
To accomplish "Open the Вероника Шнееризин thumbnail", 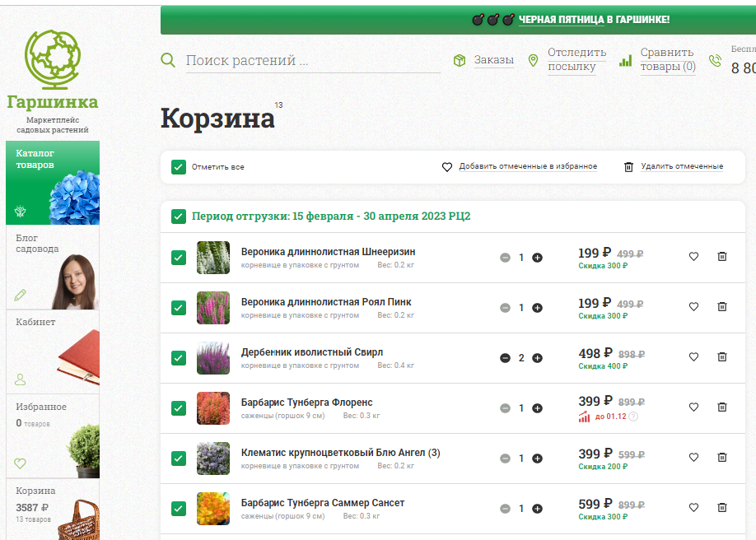I will [213, 258].
